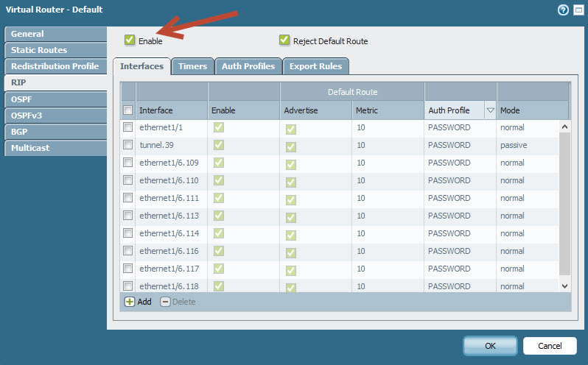Viewport: 588px width, 365px height.
Task: Open the Export Rules tab
Action: 315,66
